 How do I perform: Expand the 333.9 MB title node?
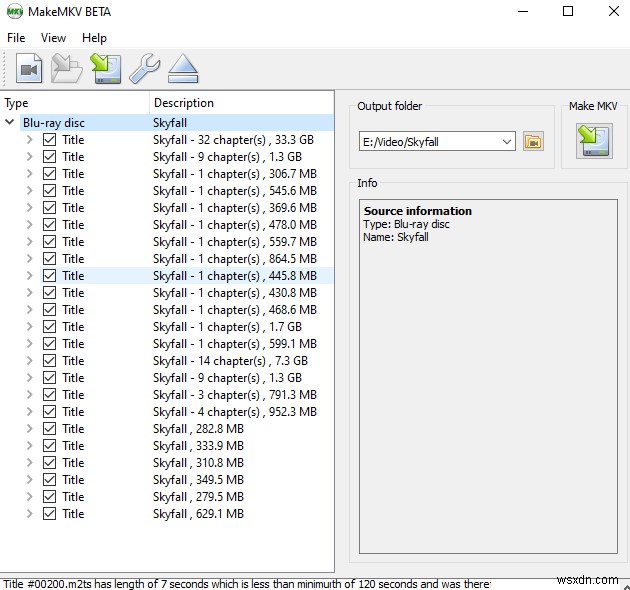coord(29,446)
